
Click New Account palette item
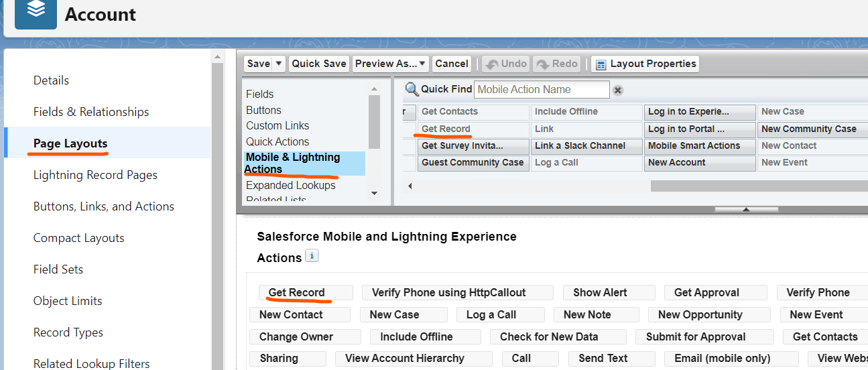pos(700,162)
